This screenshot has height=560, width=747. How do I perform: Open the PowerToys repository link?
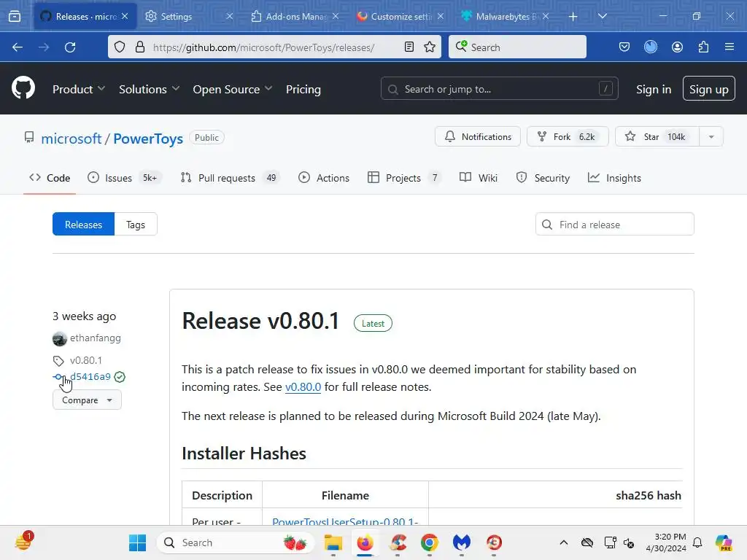[x=147, y=138]
